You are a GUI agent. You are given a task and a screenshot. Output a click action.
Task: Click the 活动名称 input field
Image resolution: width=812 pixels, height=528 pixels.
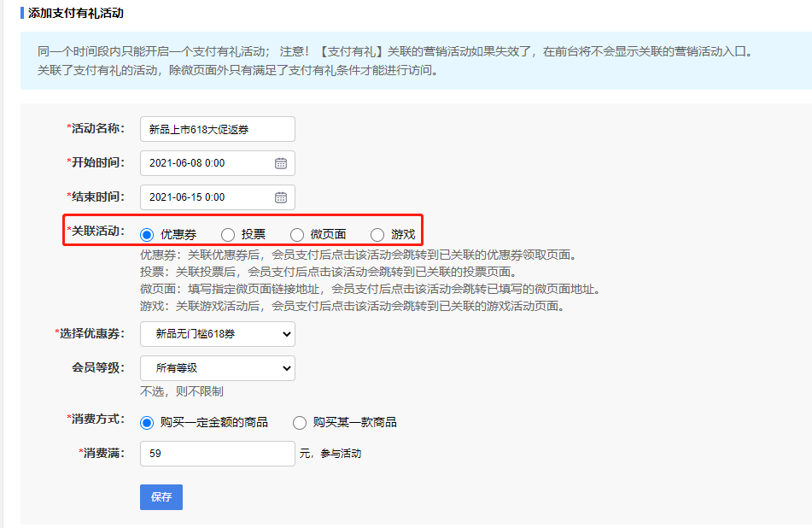point(218,129)
